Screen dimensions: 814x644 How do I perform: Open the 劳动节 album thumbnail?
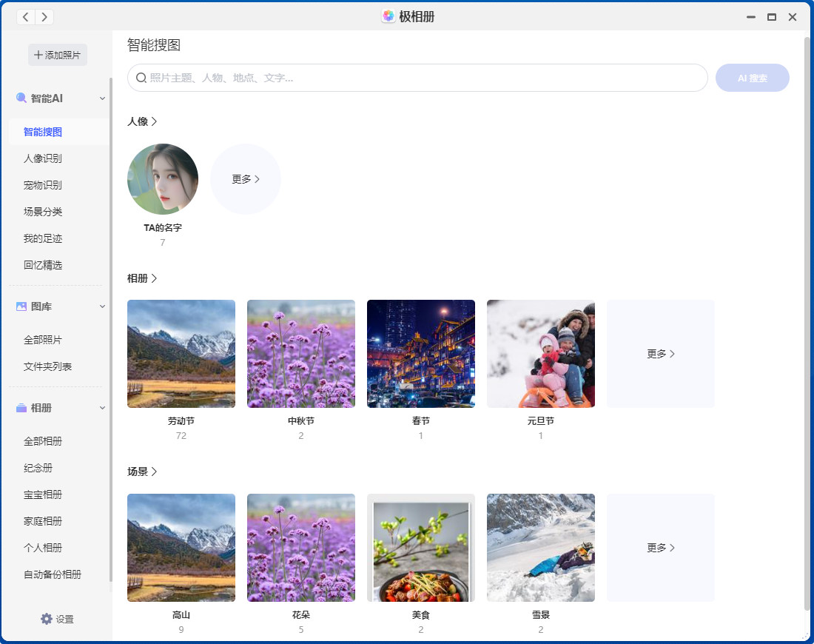tap(181, 354)
